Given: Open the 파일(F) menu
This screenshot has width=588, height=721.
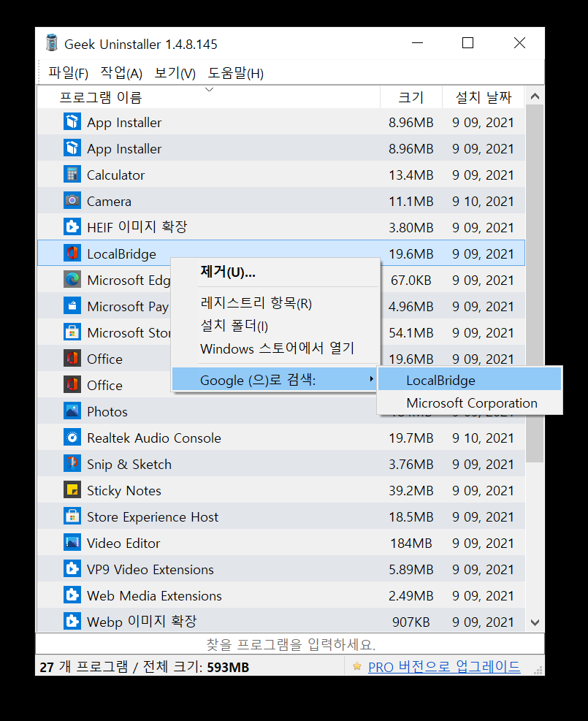Looking at the screenshot, I should 69,72.
